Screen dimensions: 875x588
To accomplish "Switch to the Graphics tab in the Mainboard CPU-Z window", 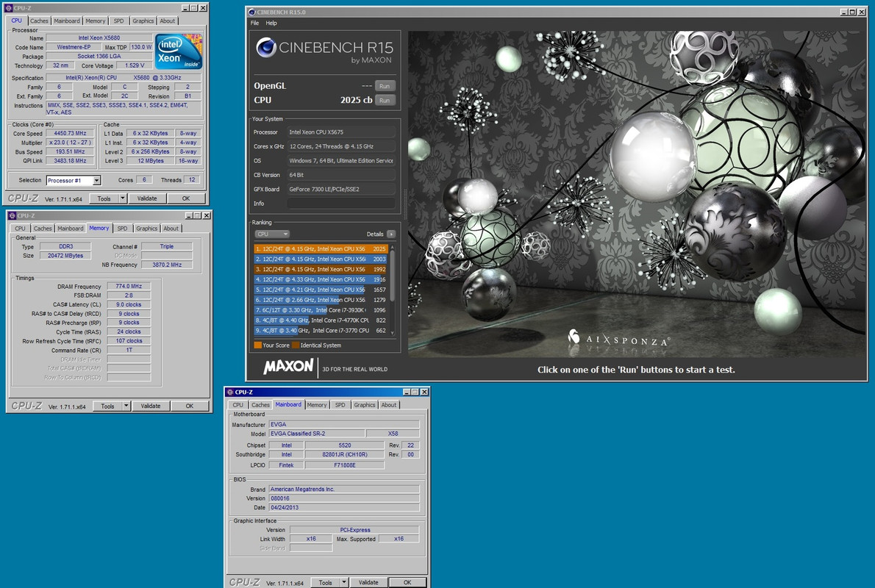I will (x=365, y=404).
